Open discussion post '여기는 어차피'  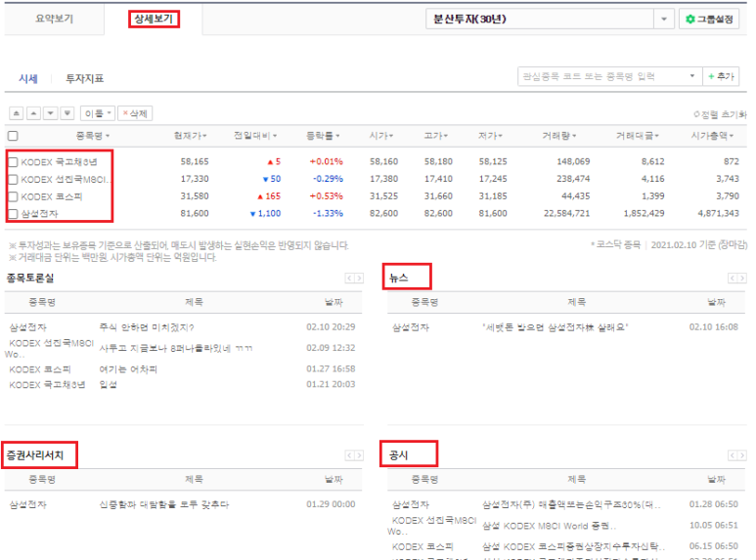coord(128,369)
